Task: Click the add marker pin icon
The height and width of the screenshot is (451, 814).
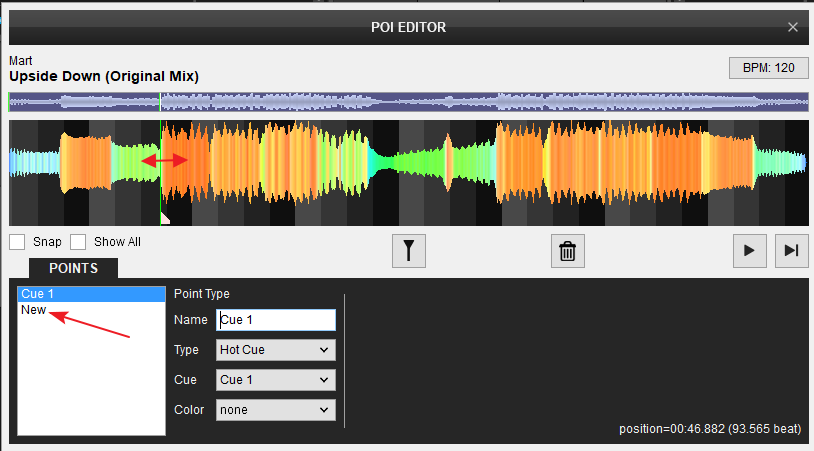Action: point(408,251)
